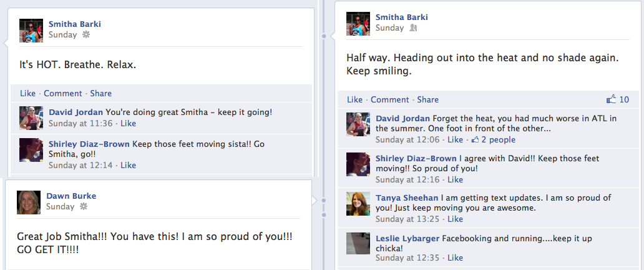Like the "It's HOT. Breathe. Relax." post
The height and width of the screenshot is (270, 644).
coord(27,93)
